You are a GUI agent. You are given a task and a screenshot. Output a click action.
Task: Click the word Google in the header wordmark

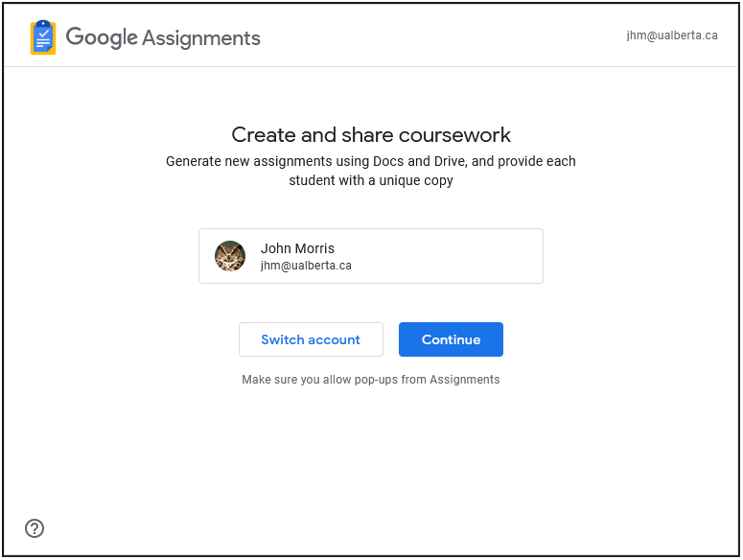pos(102,37)
